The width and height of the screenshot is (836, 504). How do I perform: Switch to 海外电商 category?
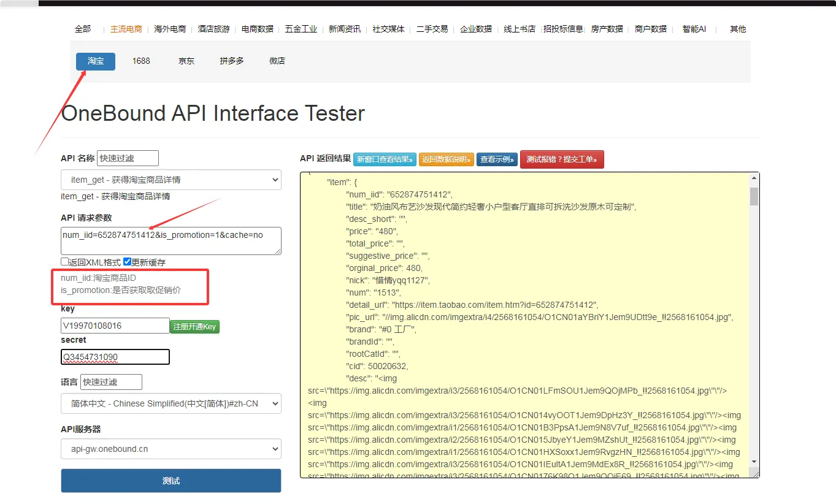coord(170,29)
